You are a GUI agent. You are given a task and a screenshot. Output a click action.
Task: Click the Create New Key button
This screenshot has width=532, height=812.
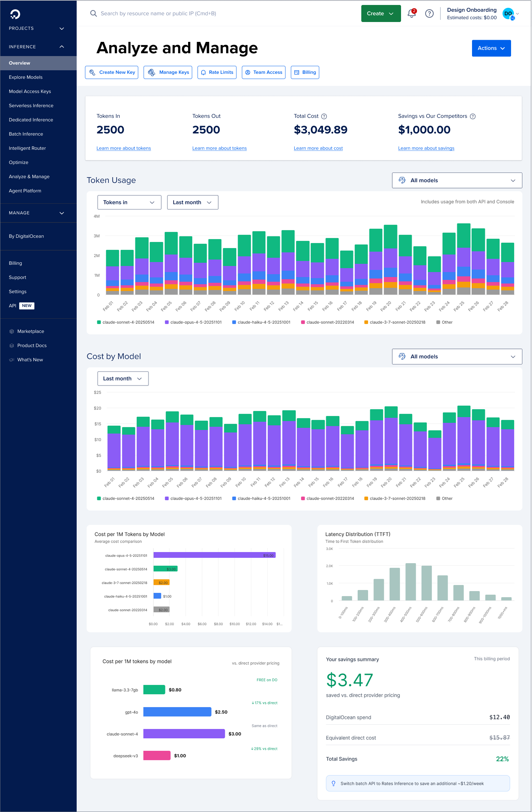pos(112,72)
